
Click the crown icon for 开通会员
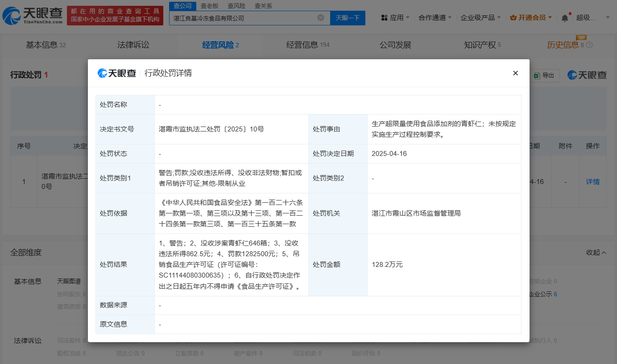tap(513, 18)
